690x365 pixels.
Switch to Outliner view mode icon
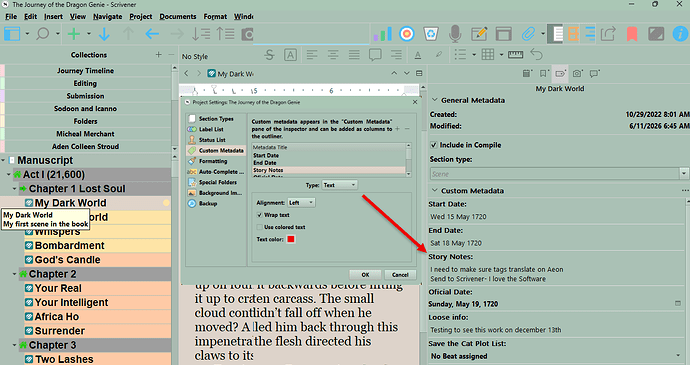(x=590, y=34)
